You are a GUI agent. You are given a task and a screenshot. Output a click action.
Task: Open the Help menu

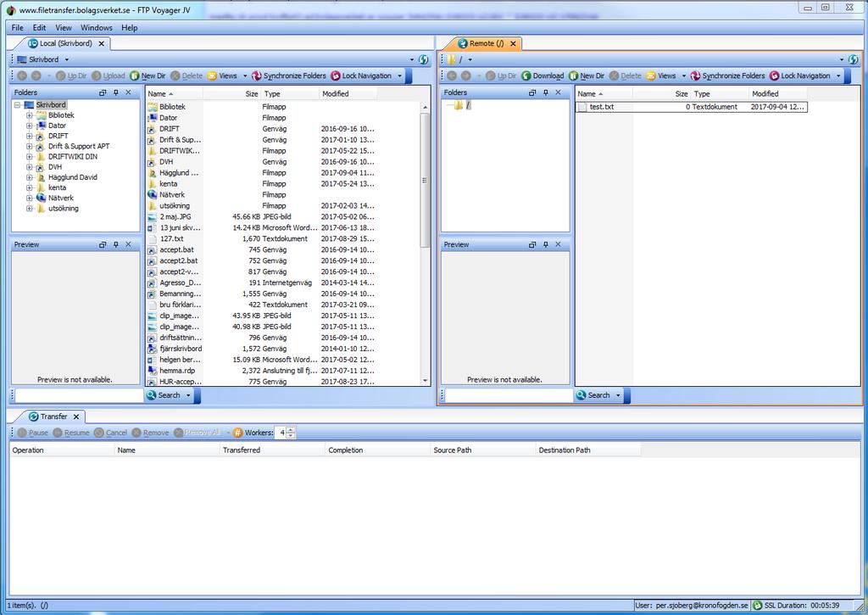pos(130,28)
